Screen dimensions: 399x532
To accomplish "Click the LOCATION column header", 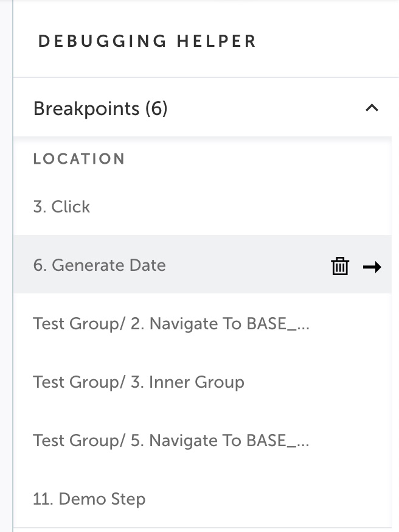I will tap(79, 159).
